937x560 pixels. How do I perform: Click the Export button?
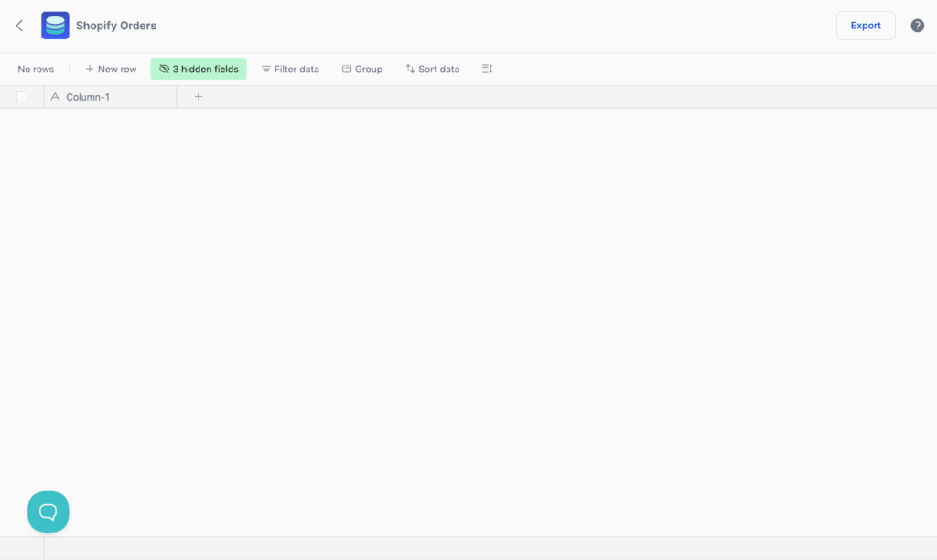tap(865, 25)
